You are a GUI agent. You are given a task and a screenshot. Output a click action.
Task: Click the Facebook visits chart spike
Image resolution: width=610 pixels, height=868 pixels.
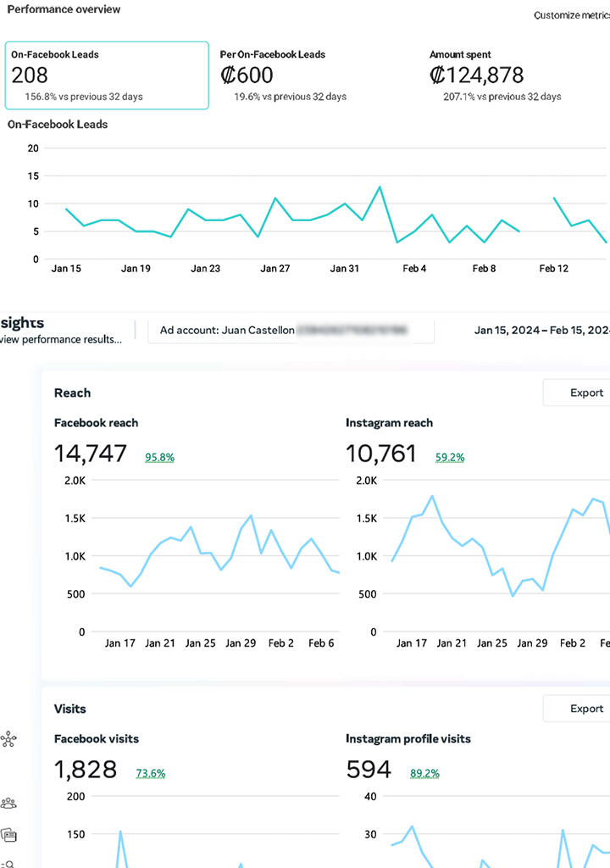(x=120, y=832)
